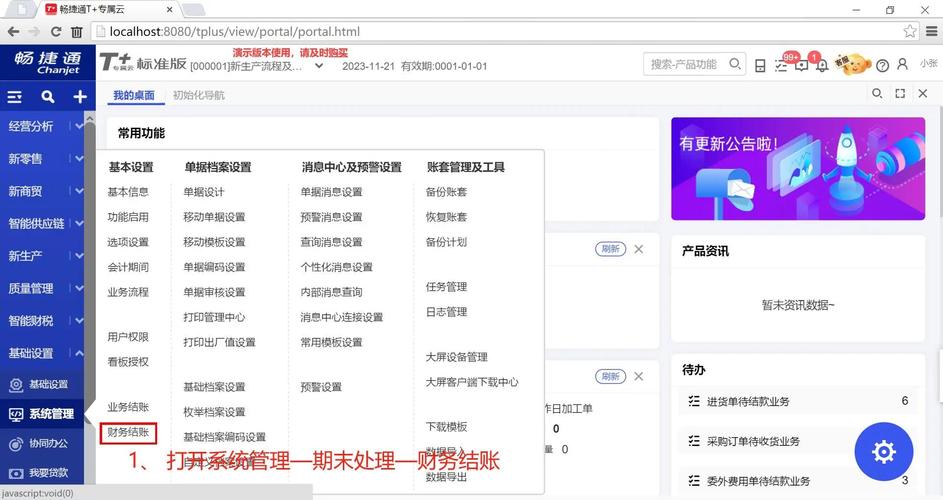Toggle sidebar with the menu-list icon
Viewport: 943px width, 500px height.
coord(14,96)
